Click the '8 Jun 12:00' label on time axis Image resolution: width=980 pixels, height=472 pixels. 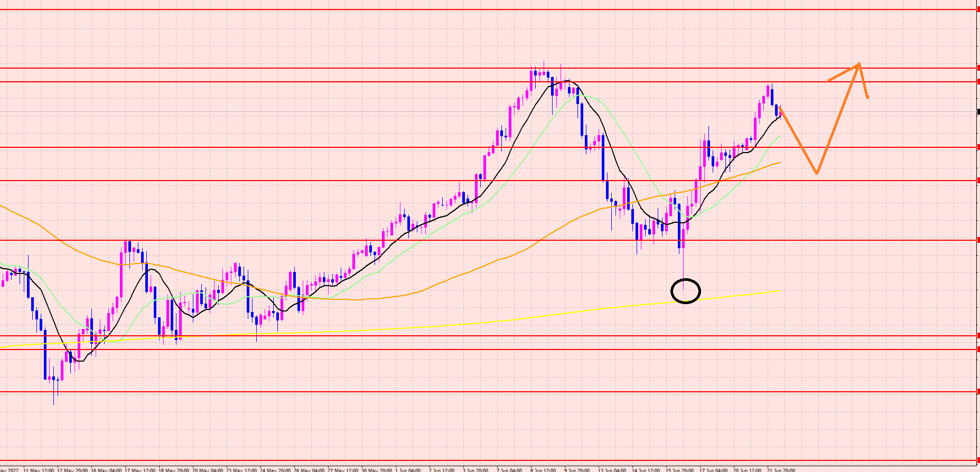(544, 469)
